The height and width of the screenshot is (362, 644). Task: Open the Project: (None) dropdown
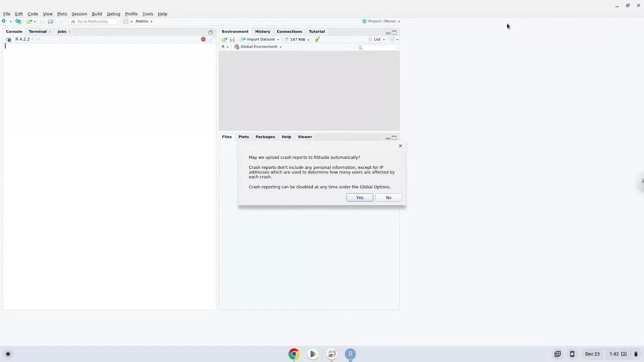click(382, 21)
